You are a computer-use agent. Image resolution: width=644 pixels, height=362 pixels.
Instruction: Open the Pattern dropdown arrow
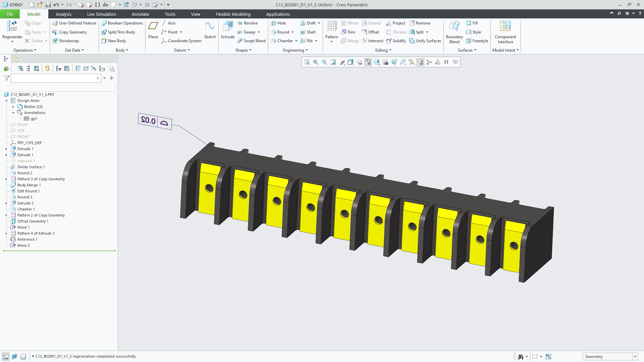point(331,42)
